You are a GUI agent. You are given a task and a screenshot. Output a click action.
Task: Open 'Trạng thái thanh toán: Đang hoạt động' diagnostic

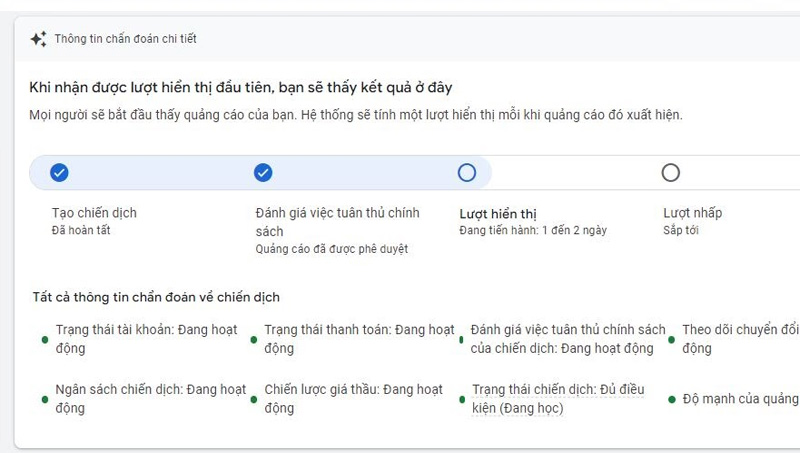click(358, 339)
